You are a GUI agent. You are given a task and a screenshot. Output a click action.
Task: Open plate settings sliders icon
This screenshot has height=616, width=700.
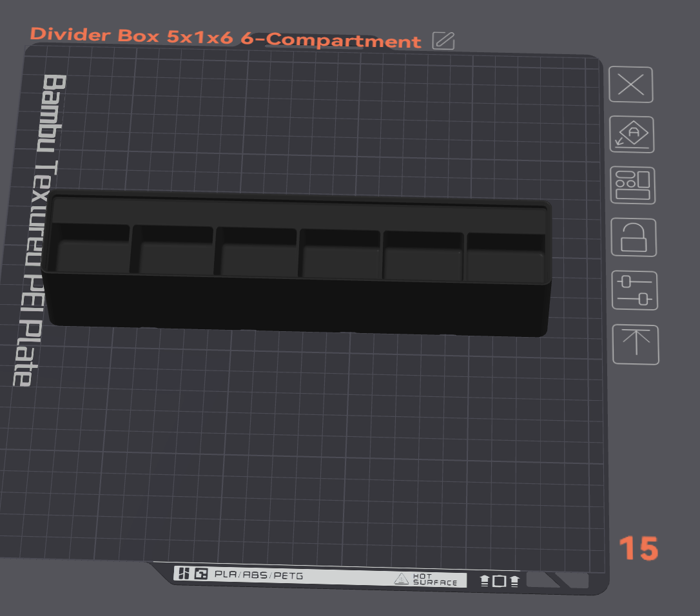point(634,290)
